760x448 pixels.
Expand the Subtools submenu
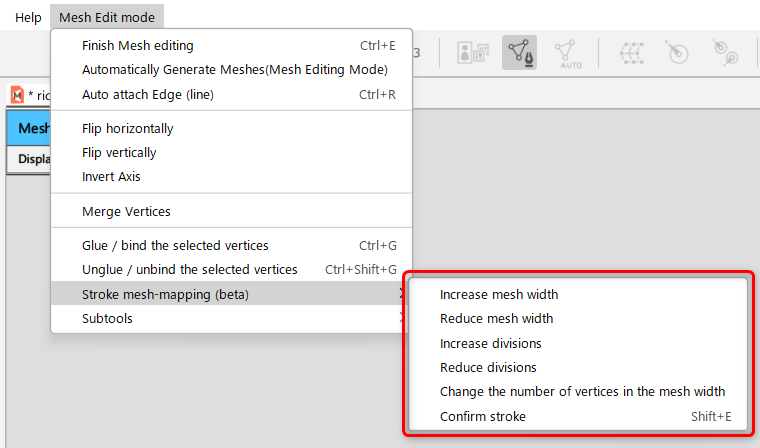(107, 319)
